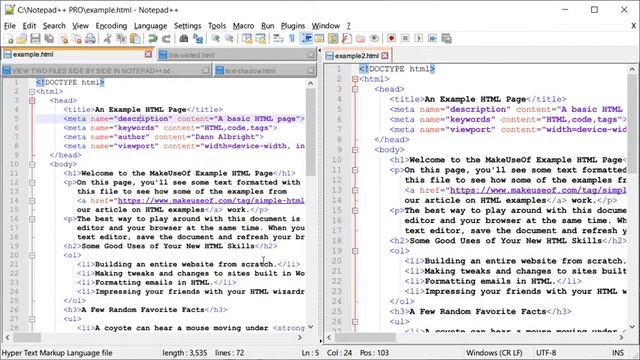Click the Close document toolbar icon
The width and height of the screenshot is (640, 360).
tap(63, 39)
